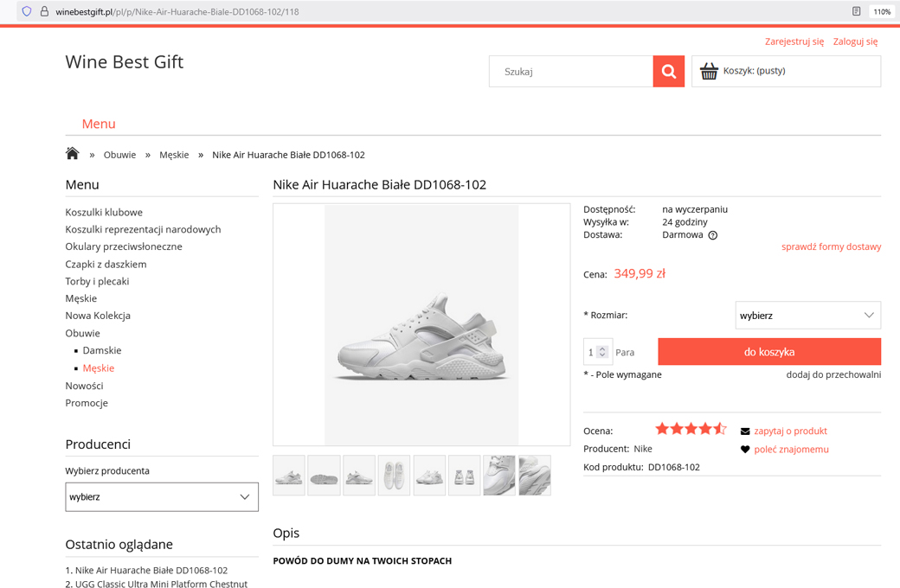This screenshot has width=900, height=588.
Task: Open Obuwie category in sidebar menu
Action: click(x=83, y=333)
